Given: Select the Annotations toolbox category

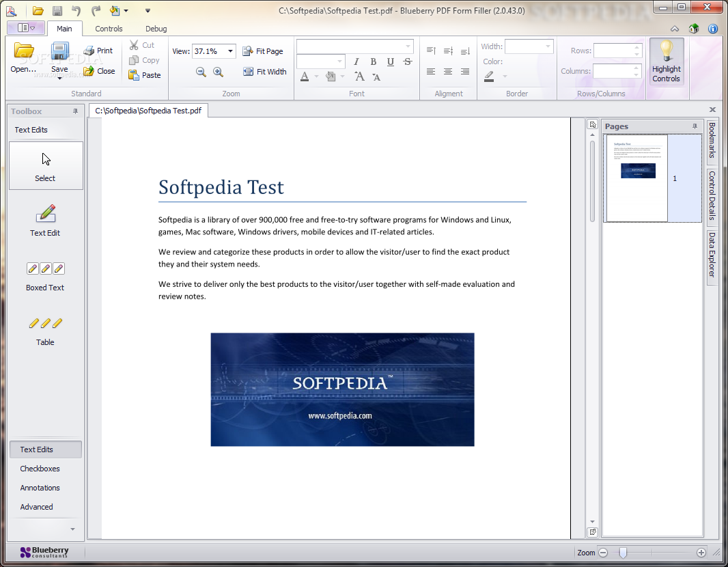Looking at the screenshot, I should point(46,488).
